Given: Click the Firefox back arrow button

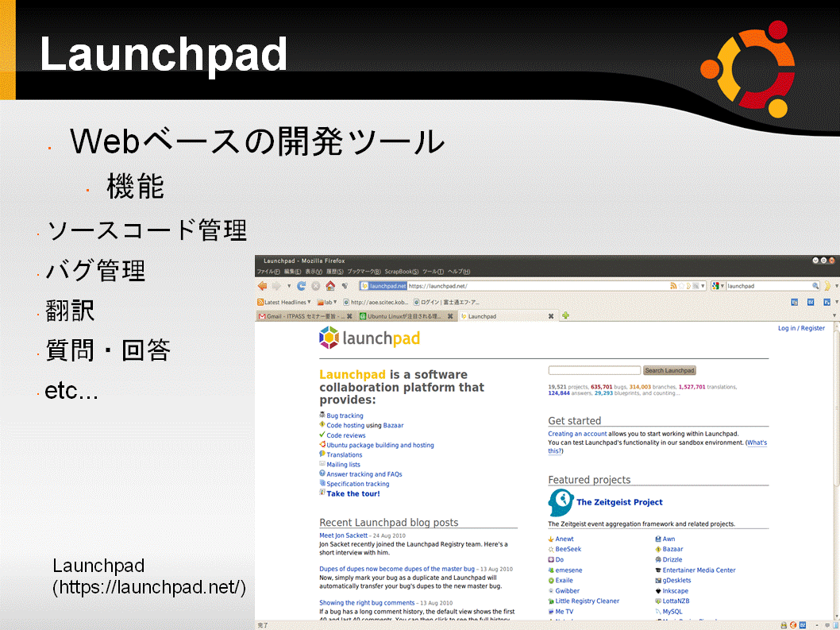Looking at the screenshot, I should point(262,286).
